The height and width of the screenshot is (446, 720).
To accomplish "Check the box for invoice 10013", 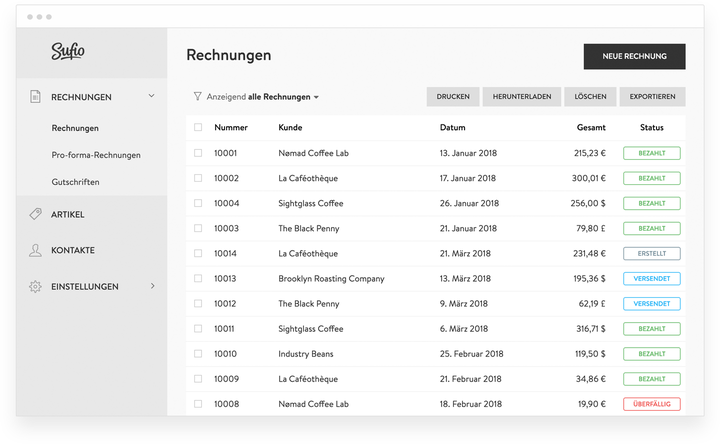I will coord(198,279).
